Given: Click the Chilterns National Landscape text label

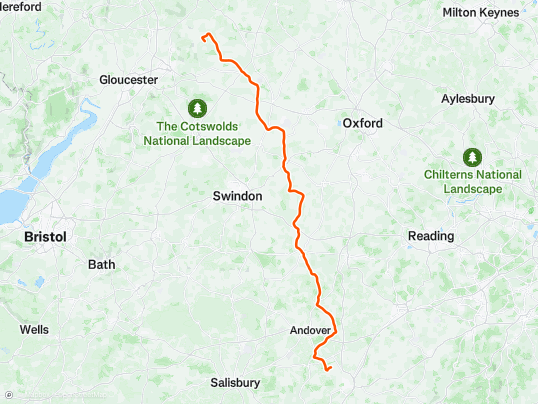Looking at the screenshot, I should point(473,182).
